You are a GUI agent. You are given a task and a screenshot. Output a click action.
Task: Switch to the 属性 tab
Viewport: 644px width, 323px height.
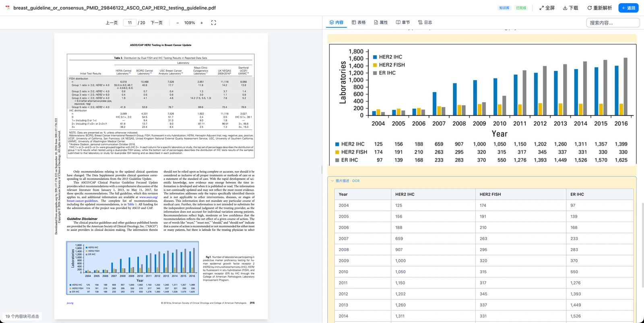pyautogui.click(x=381, y=23)
